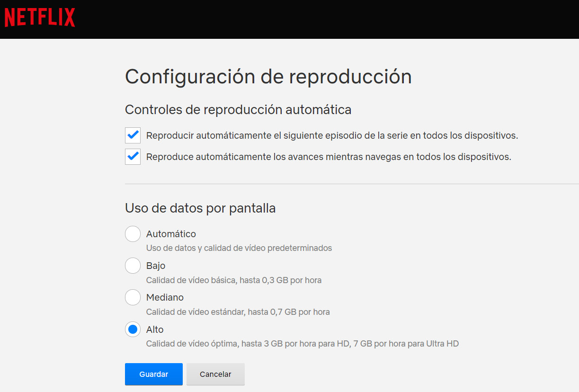579x392 pixels.
Task: Select the Bajo data usage option
Action: point(133,266)
